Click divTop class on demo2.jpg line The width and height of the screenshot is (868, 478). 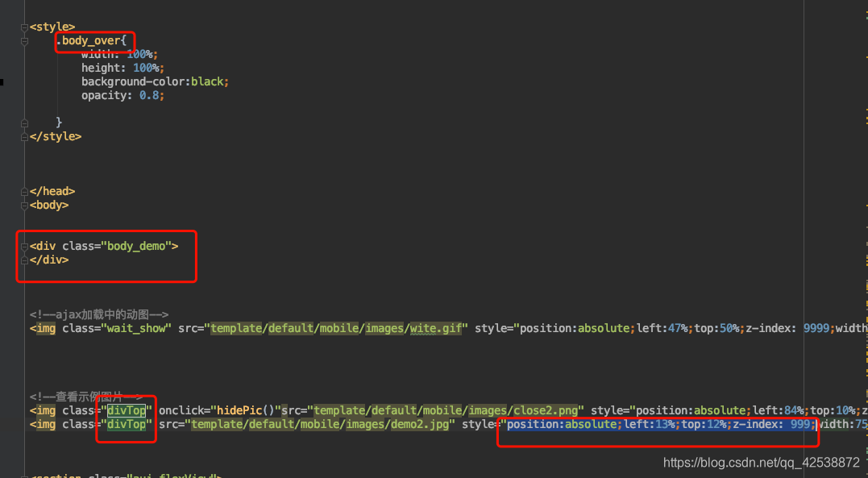point(127,424)
